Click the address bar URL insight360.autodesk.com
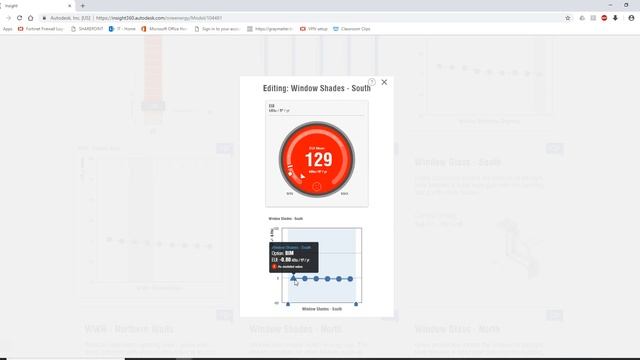This screenshot has height=360, width=640. coord(159,18)
